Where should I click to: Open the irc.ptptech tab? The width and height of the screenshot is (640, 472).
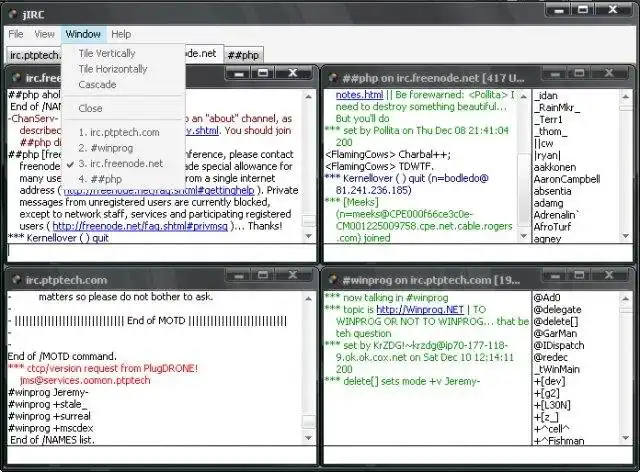pyautogui.click(x=34, y=55)
